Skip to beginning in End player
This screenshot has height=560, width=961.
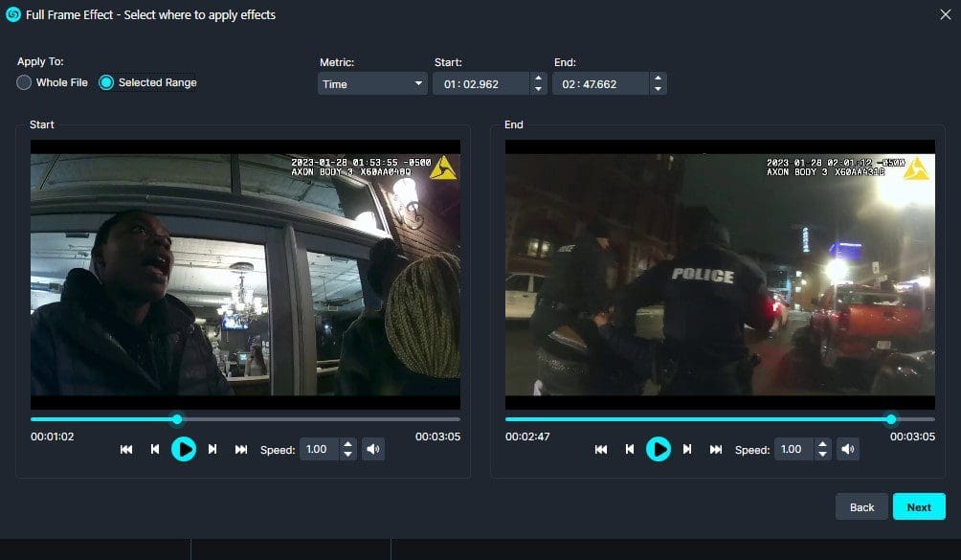click(601, 449)
